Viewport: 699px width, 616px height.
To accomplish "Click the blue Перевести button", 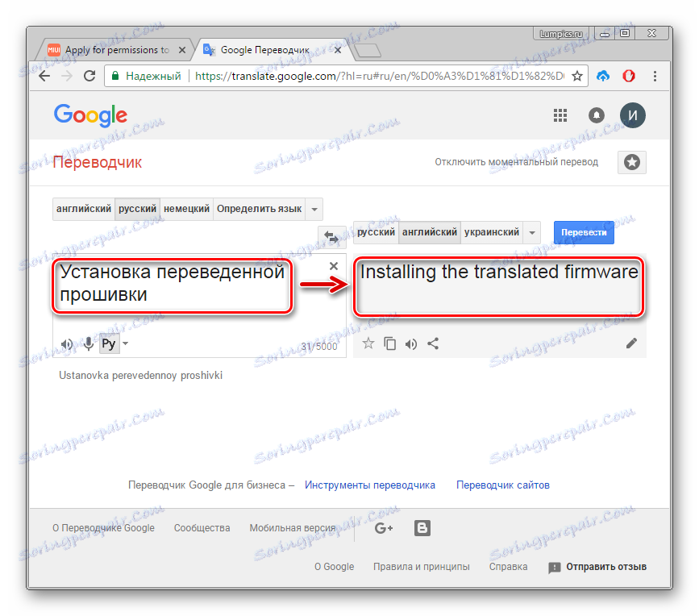I will (x=584, y=233).
